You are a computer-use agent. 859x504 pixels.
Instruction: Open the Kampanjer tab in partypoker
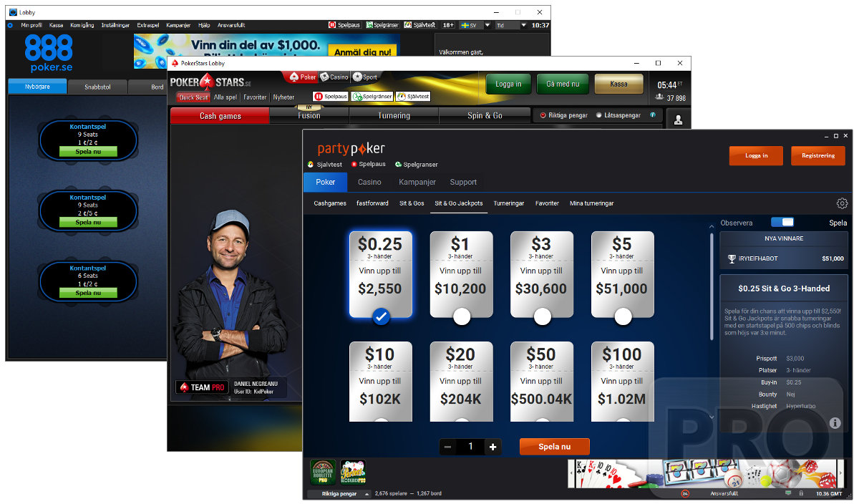click(417, 182)
